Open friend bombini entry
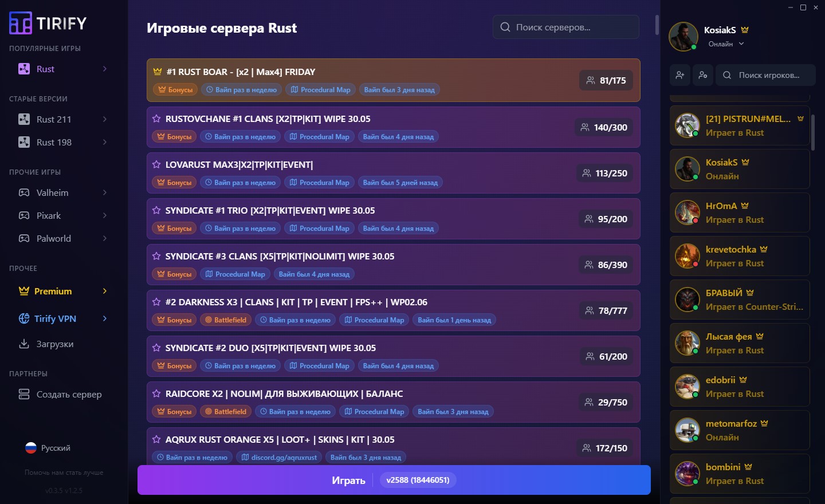The image size is (825, 504). click(x=740, y=474)
